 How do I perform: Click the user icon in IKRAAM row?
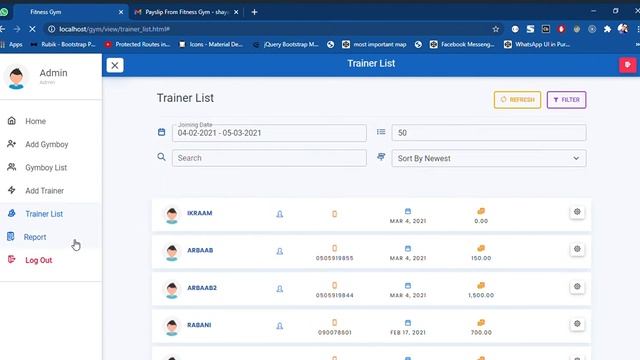[x=280, y=214]
